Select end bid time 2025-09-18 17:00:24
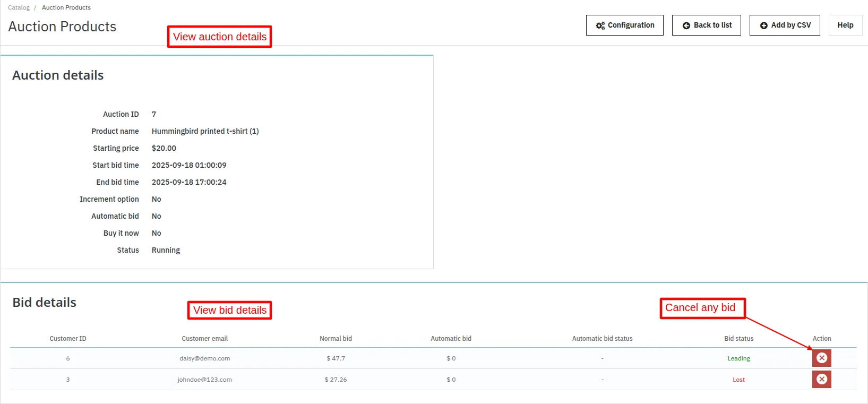 [189, 182]
